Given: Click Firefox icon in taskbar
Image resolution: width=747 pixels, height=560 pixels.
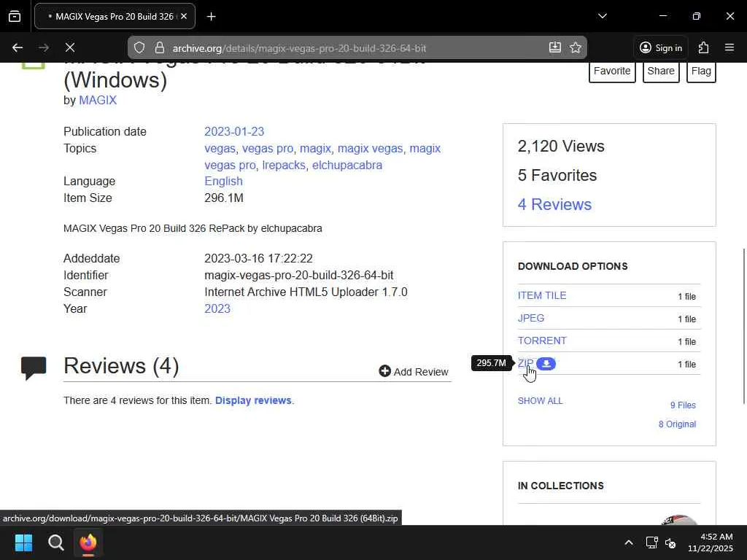Looking at the screenshot, I should pos(88,542).
